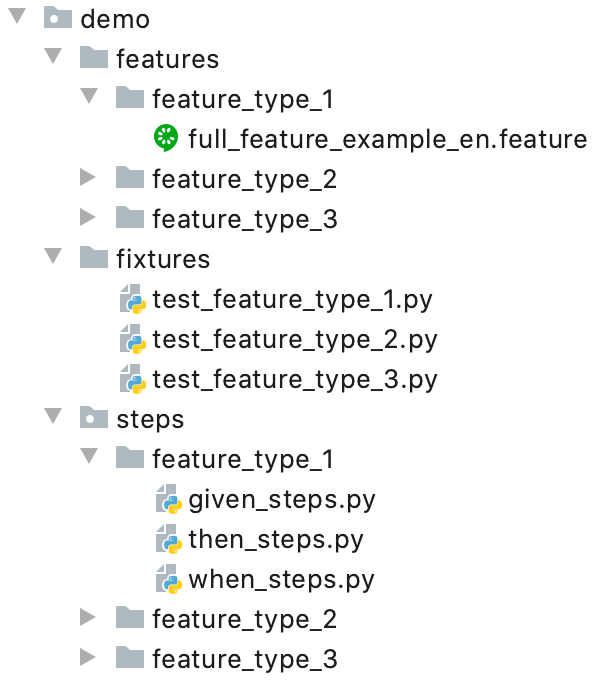Select full_feature_example_en.feature file name
The width and height of the screenshot is (594, 680).
(x=388, y=139)
